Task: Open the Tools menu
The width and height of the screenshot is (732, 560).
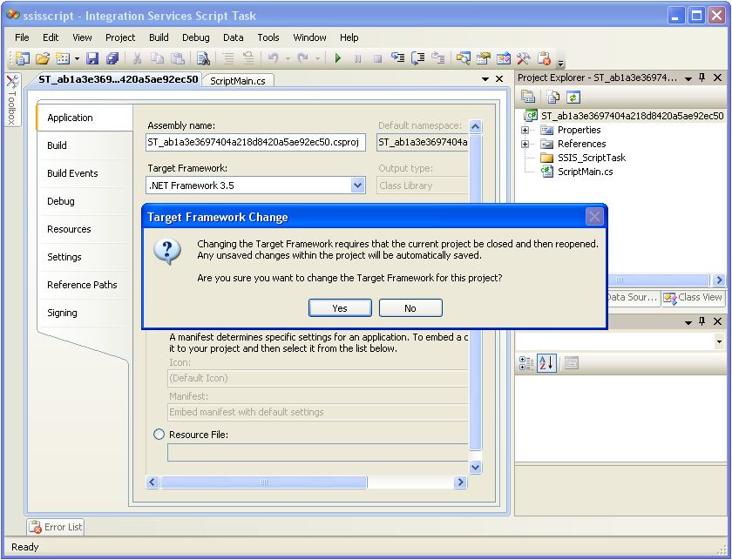Action: click(268, 37)
